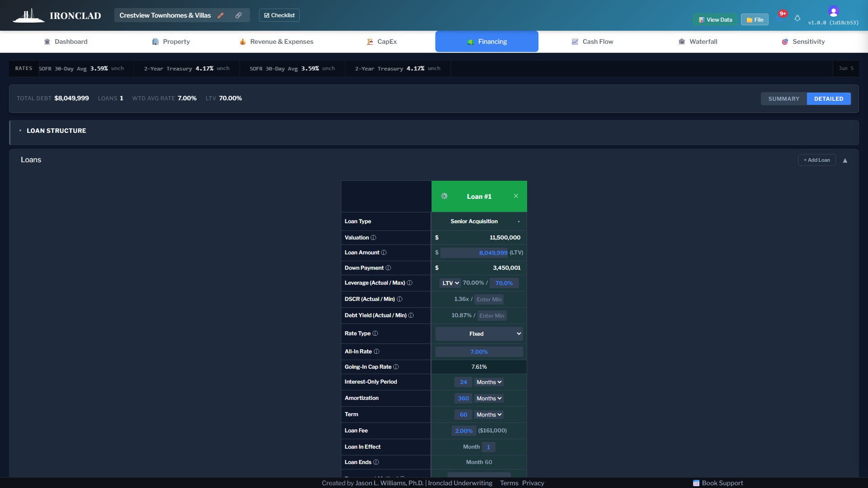The image size is (868, 488).
Task: Open the star notifications with 9+ badge
Action: tap(781, 17)
